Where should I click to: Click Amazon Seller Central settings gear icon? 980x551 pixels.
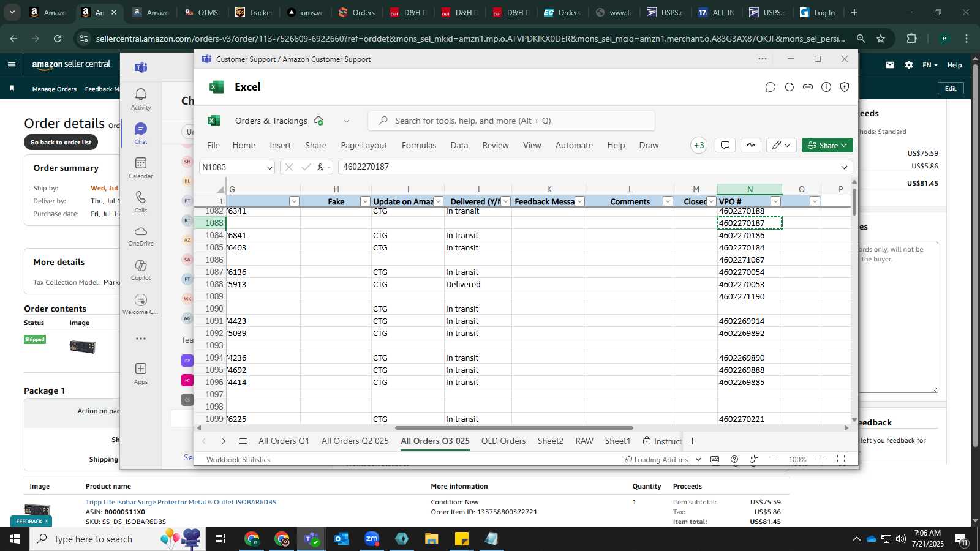[x=908, y=65]
